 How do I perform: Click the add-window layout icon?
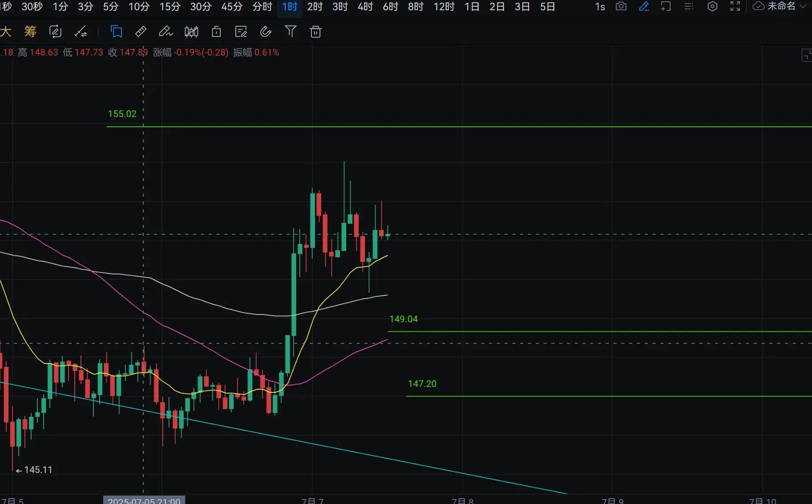click(x=666, y=6)
